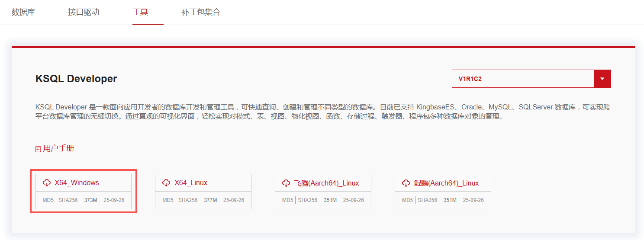Click the X64_Windows cloud download icon

point(47,183)
